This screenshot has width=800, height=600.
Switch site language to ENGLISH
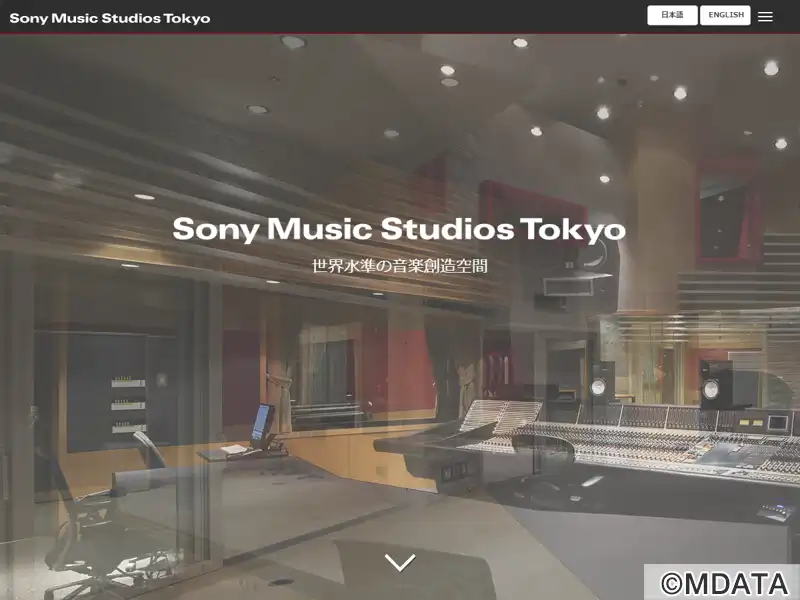pos(725,15)
